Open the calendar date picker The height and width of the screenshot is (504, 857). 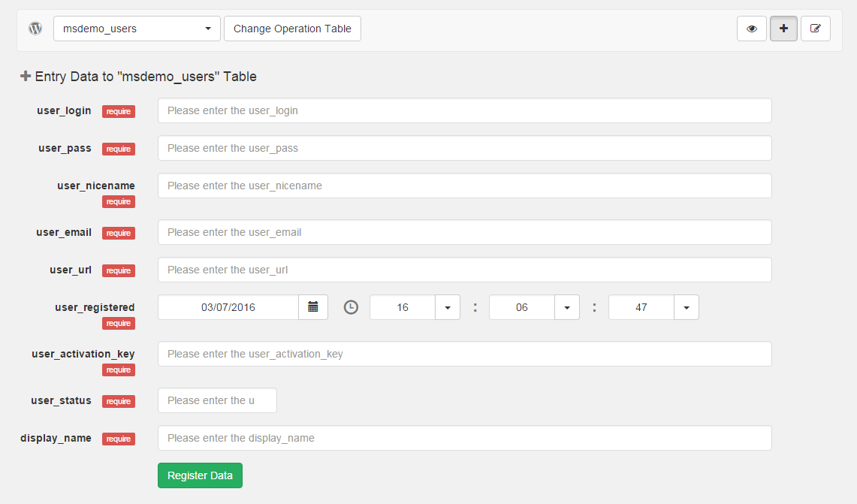pyautogui.click(x=313, y=307)
